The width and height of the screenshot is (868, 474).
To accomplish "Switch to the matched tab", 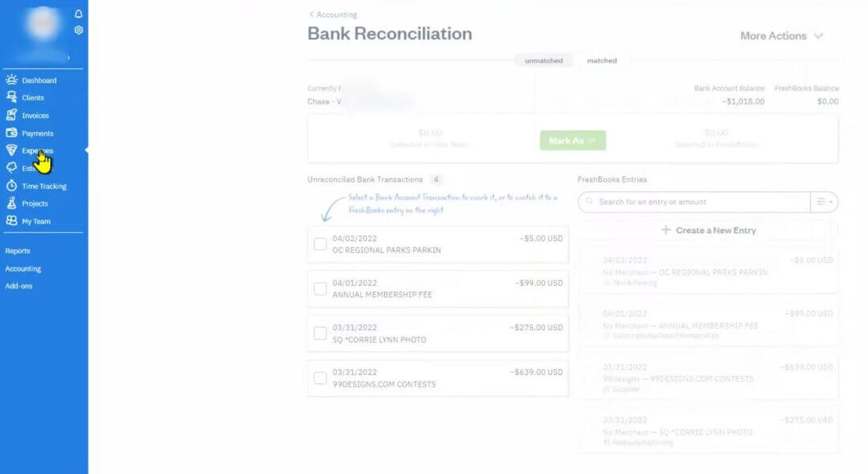I will [602, 59].
